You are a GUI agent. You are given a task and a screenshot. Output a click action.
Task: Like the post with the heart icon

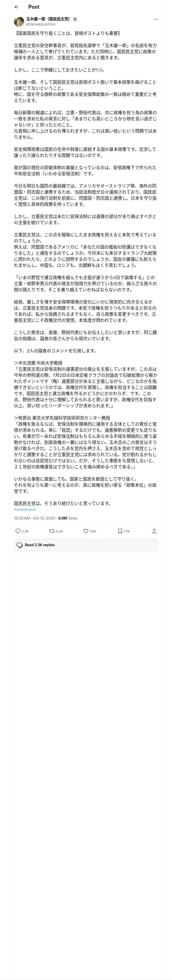86,531
